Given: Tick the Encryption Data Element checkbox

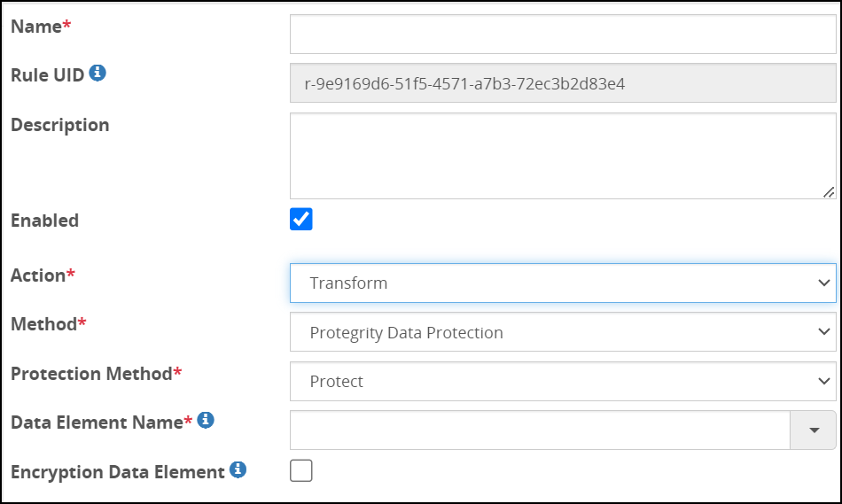Looking at the screenshot, I should pyautogui.click(x=301, y=471).
